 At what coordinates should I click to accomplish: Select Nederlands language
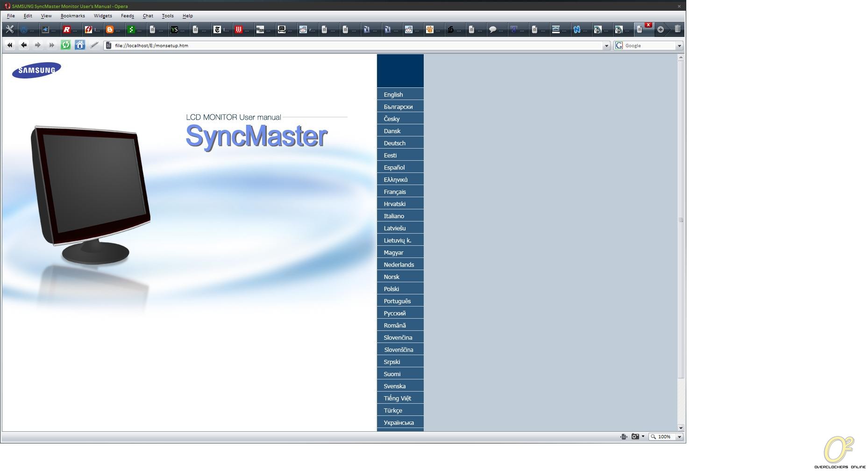tap(400, 264)
